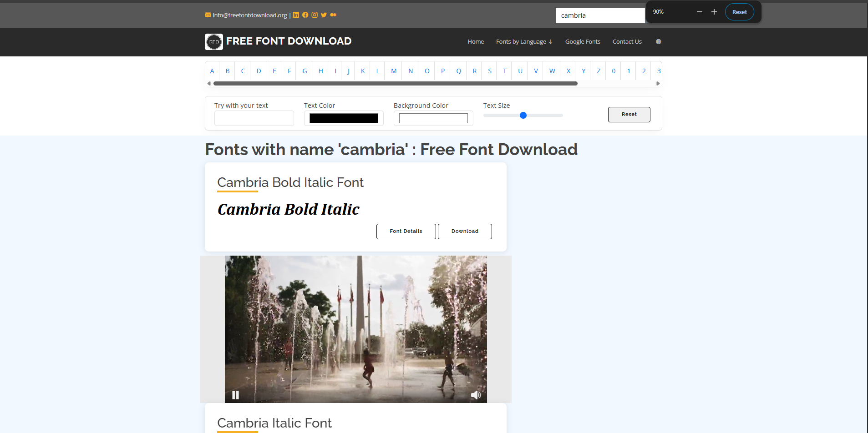Open the Medium icon in the header
The image size is (868, 433).
(333, 15)
